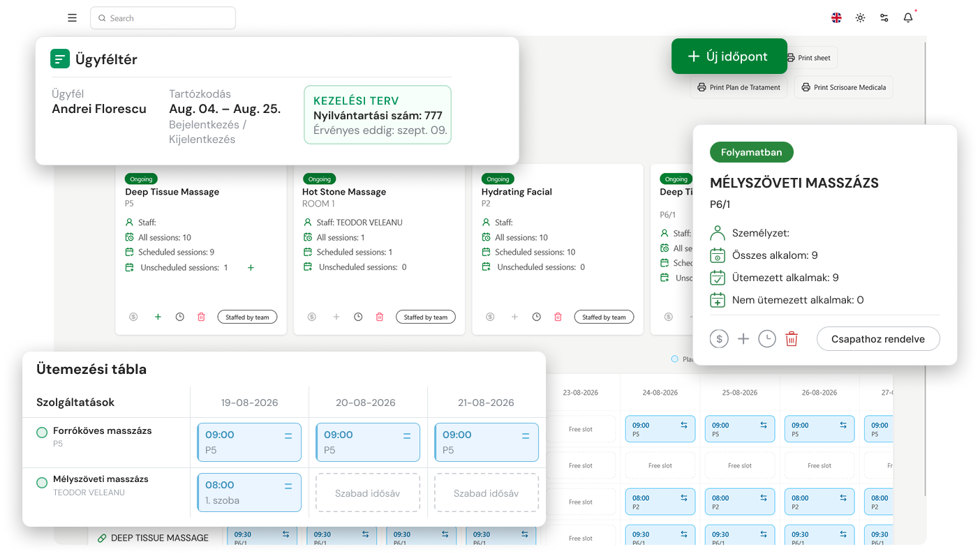Image resolution: width=980 pixels, height=556 pixels.
Task: Open 09:30 P6/1 slot under 26-08-2026
Action: 819,536
